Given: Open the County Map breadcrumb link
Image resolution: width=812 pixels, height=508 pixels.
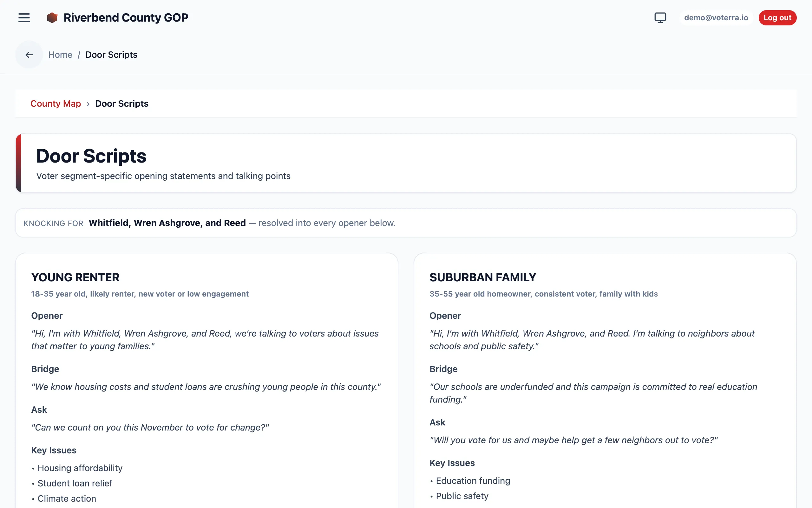Looking at the screenshot, I should tap(56, 104).
